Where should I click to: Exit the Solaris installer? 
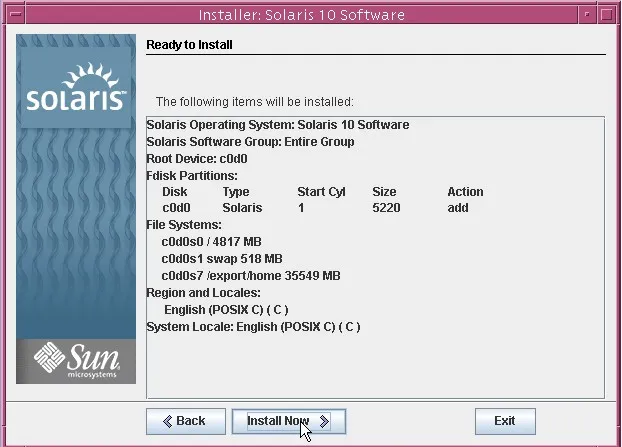[505, 421]
